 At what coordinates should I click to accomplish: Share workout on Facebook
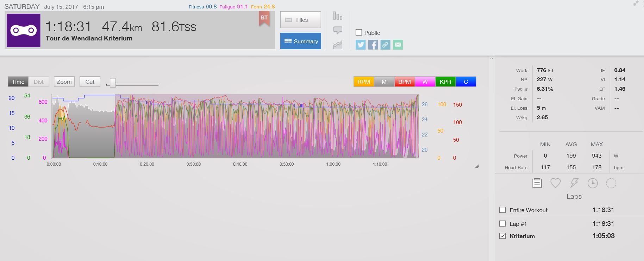[x=373, y=45]
